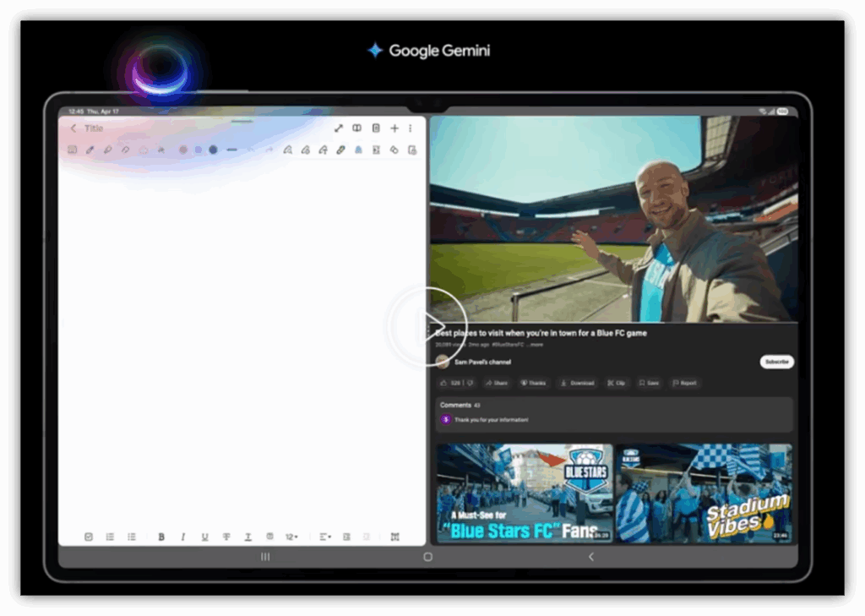Toggle italic text formatting
865x616 pixels.
[183, 537]
